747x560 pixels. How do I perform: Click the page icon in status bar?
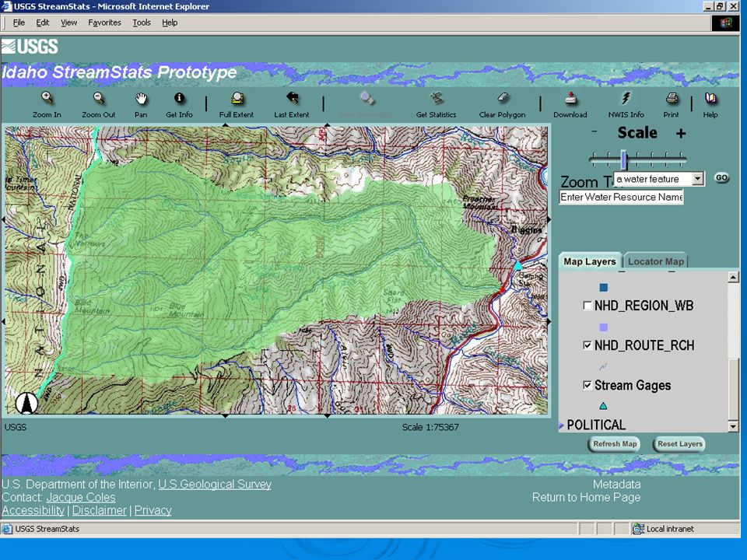[x=7, y=529]
